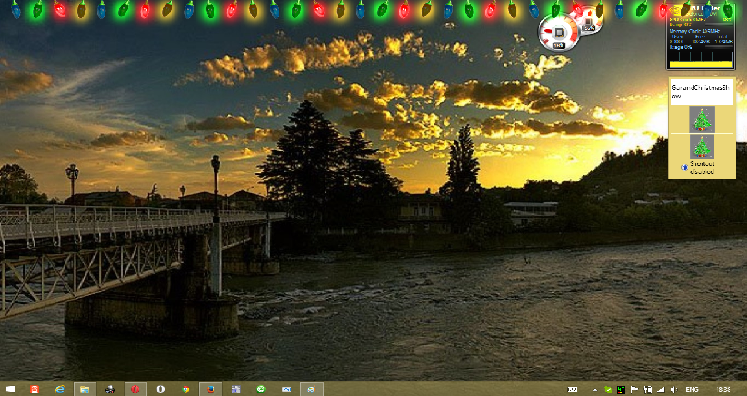Open the green tray notification icon
The height and width of the screenshot is (396, 747).
(608, 389)
